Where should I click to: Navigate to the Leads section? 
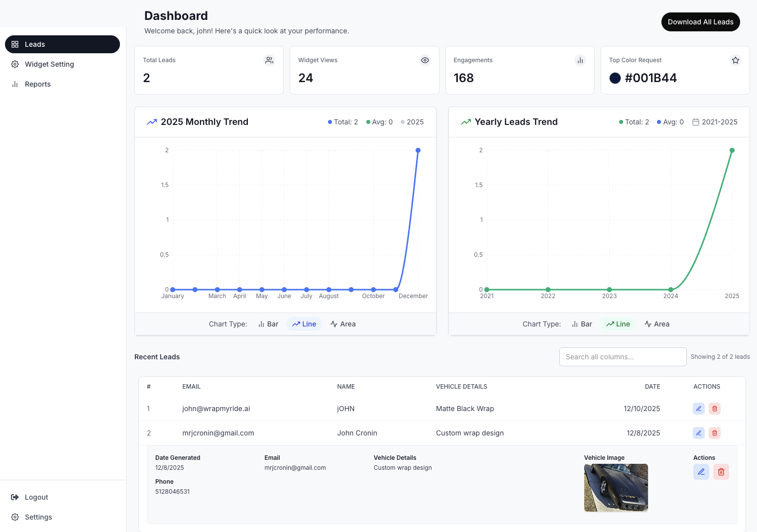click(35, 44)
